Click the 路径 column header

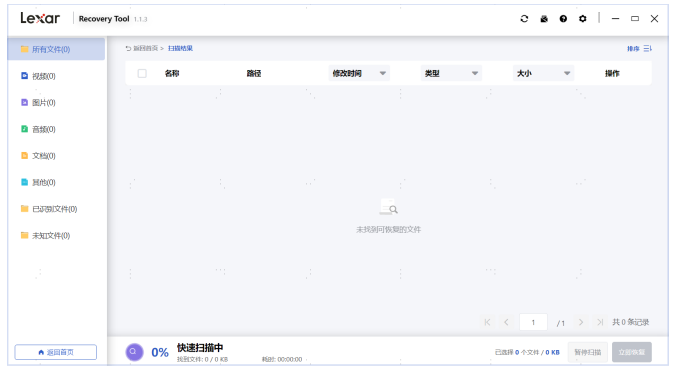[254, 73]
